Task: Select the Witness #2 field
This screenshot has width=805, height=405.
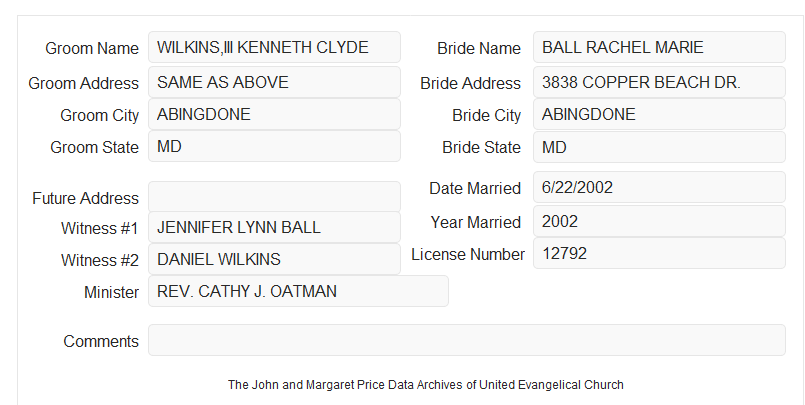Action: [x=274, y=259]
